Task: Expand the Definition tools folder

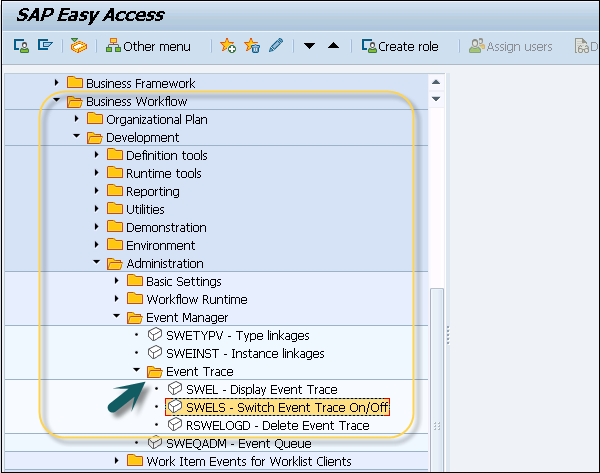Action: [x=97, y=155]
